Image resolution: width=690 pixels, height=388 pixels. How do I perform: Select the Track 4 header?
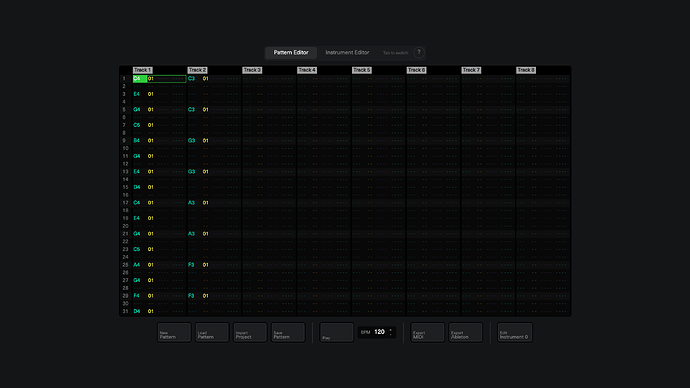click(x=307, y=70)
